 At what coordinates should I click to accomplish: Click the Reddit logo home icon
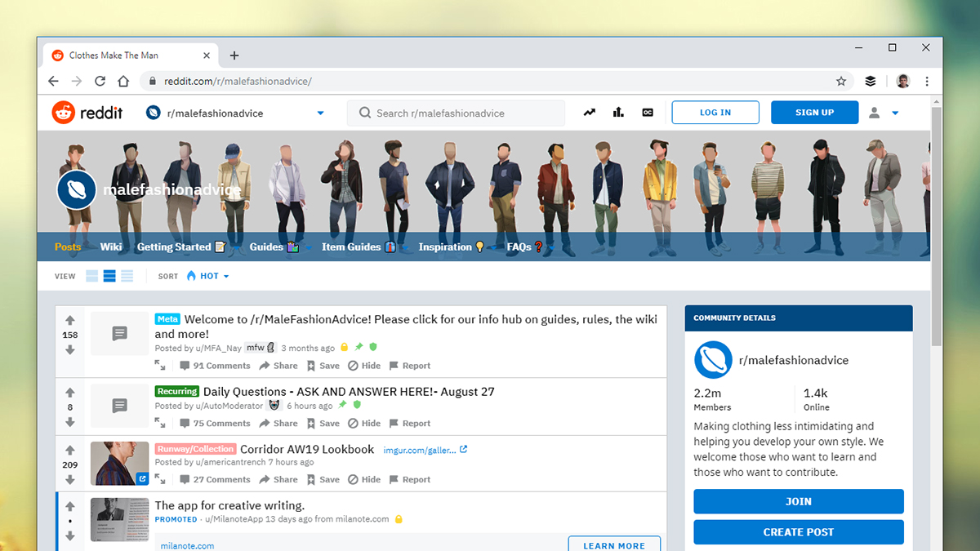[x=63, y=113]
